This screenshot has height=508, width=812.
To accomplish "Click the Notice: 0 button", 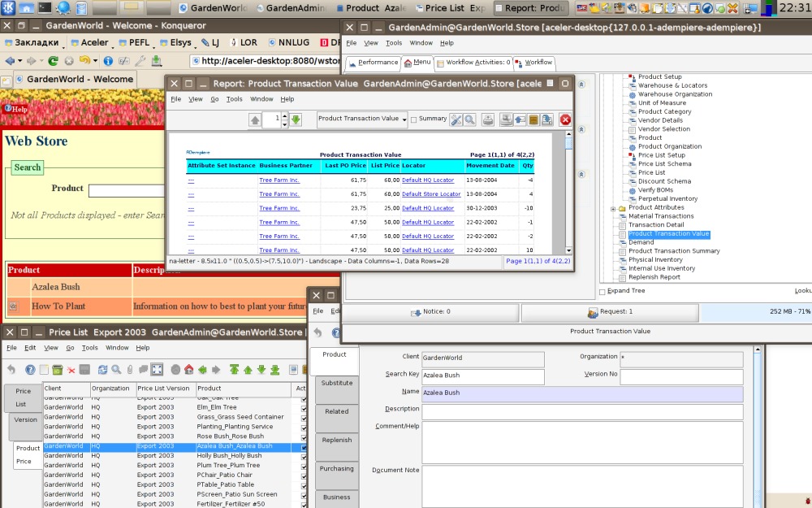I will tap(431, 313).
